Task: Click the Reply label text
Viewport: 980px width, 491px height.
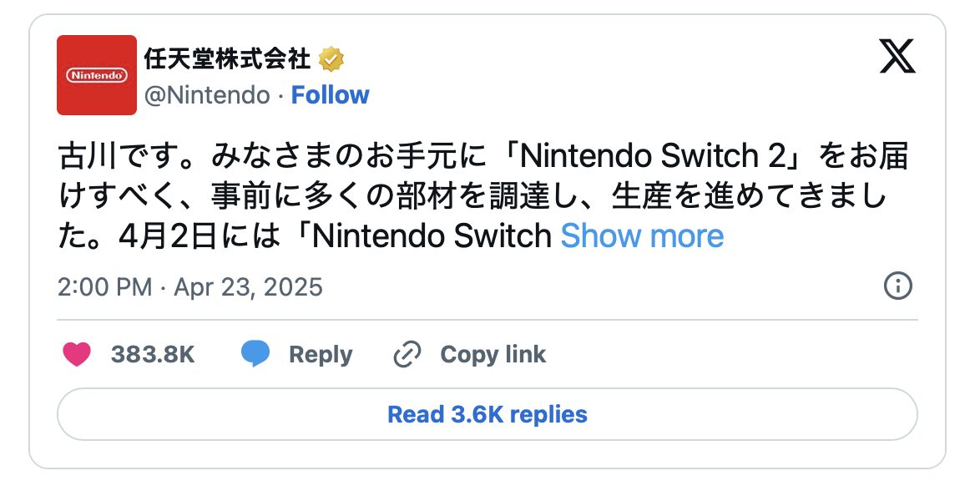Action: (319, 354)
